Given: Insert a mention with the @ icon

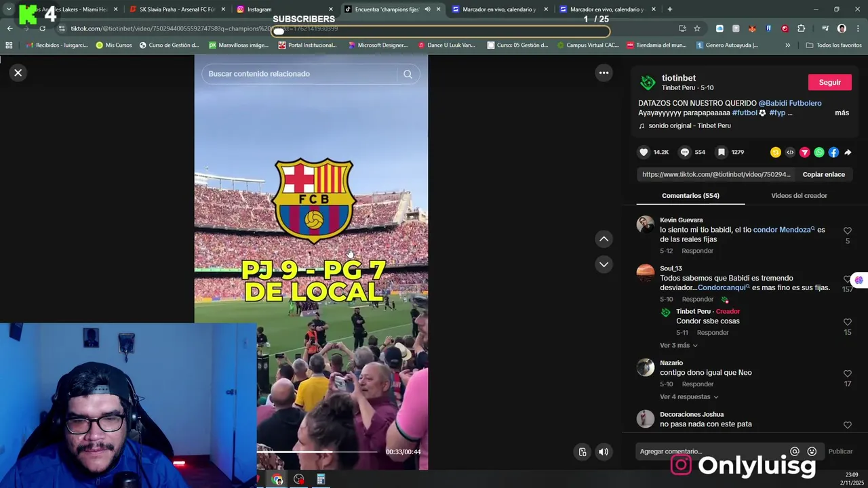Looking at the screenshot, I should (795, 451).
